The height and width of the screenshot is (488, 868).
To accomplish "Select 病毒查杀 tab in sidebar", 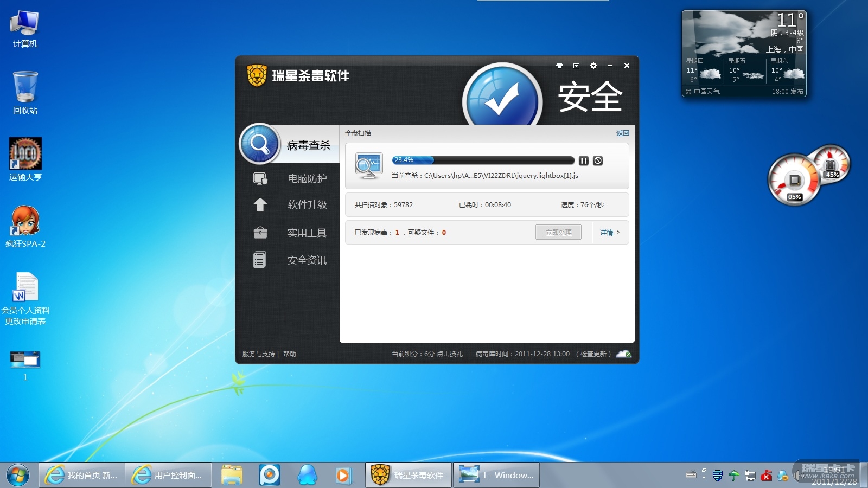I will 289,145.
